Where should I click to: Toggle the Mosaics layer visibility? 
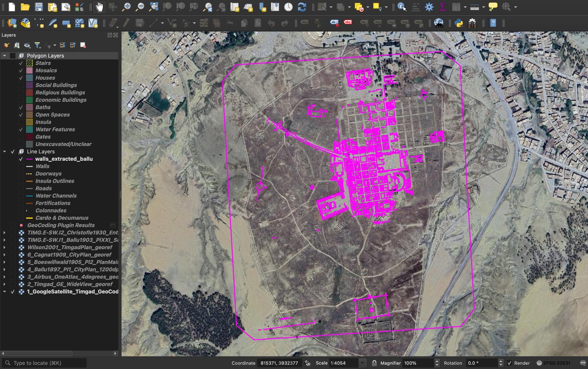[21, 71]
